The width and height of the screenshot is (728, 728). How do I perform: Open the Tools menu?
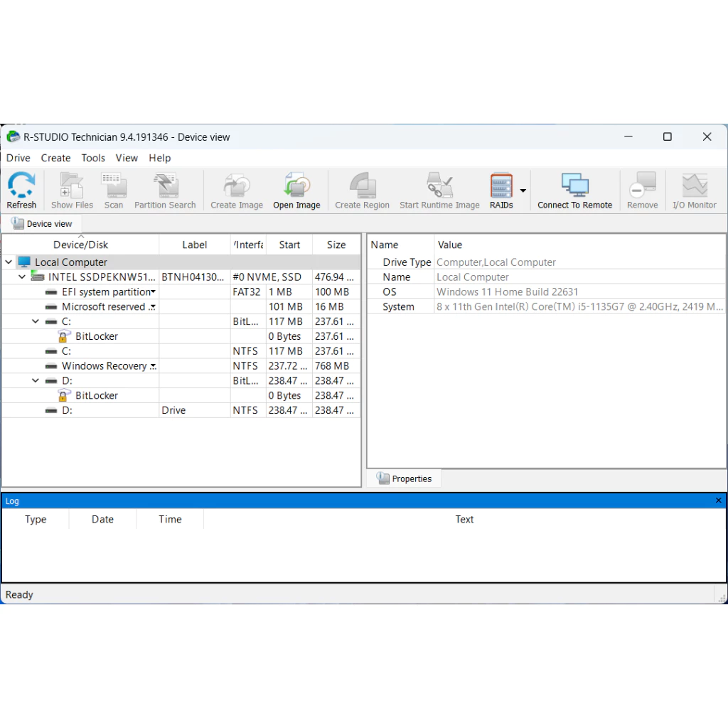tap(93, 158)
